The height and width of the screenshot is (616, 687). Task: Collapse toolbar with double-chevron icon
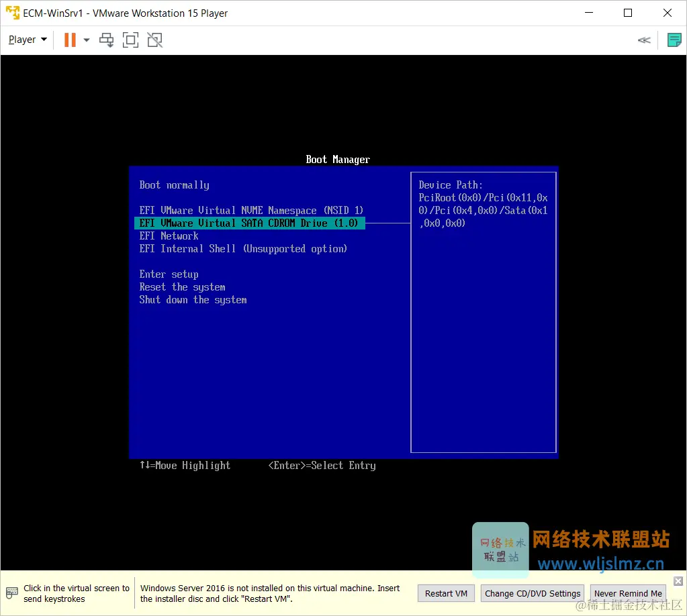click(x=644, y=40)
